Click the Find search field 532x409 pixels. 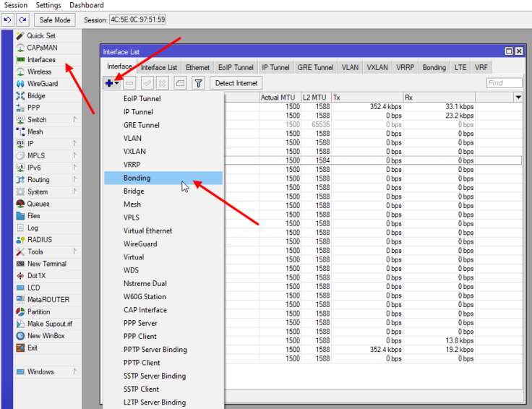(x=504, y=83)
